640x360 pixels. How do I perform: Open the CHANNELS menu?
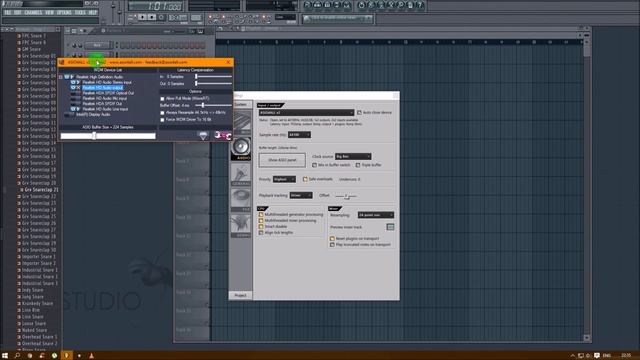33,13
